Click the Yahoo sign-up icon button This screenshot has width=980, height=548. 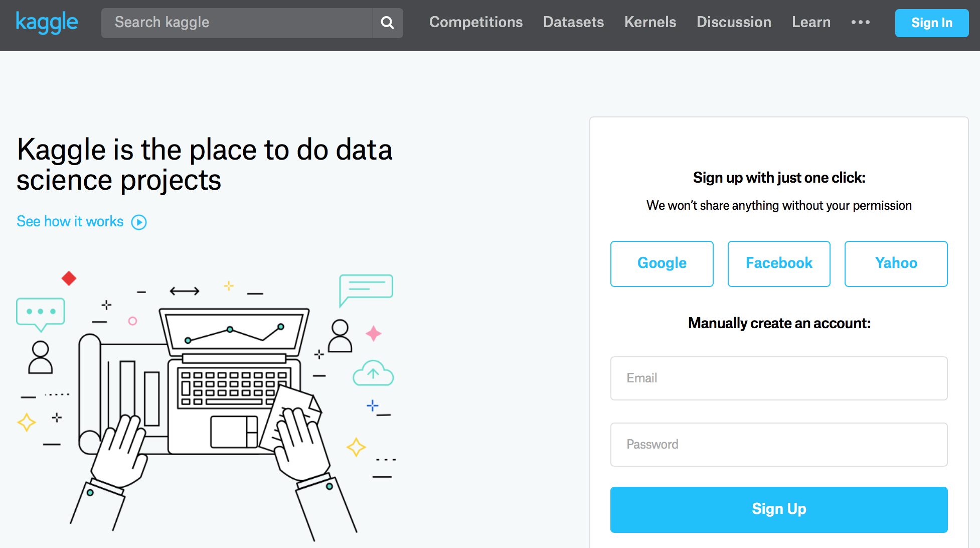click(x=897, y=263)
